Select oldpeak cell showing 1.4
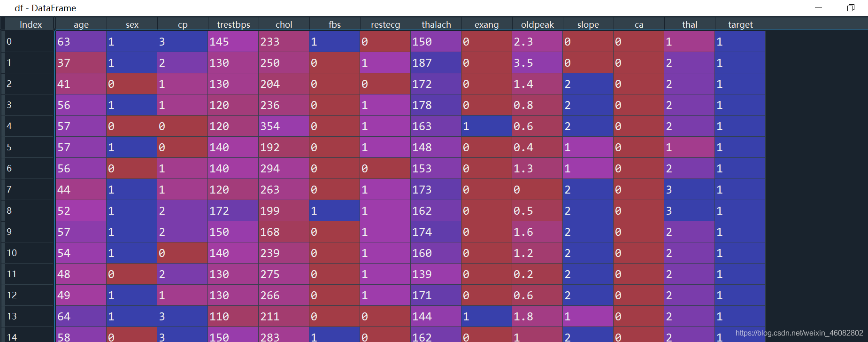Image resolution: width=868 pixels, height=342 pixels. pyautogui.click(x=538, y=84)
